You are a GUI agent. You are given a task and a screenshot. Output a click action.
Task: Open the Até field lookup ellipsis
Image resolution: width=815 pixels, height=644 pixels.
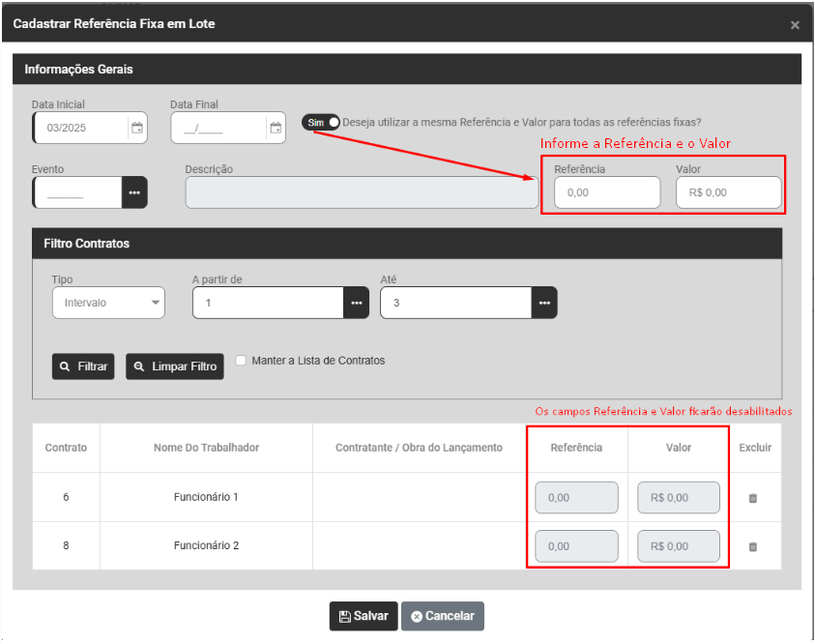544,303
